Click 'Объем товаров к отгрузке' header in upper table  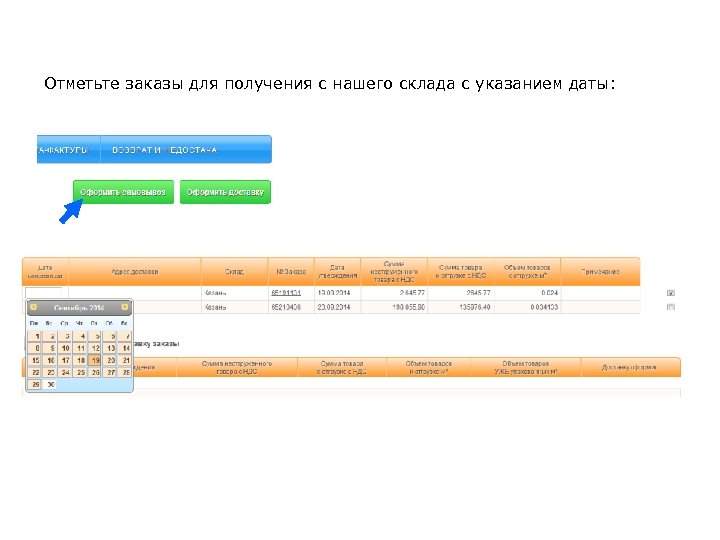pyautogui.click(x=527, y=272)
